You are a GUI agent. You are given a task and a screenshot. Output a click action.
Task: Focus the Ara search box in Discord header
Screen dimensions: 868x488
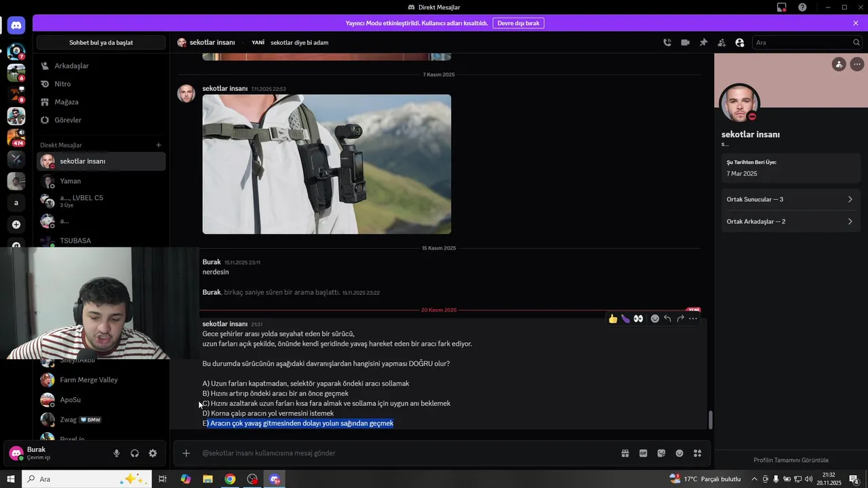point(807,42)
